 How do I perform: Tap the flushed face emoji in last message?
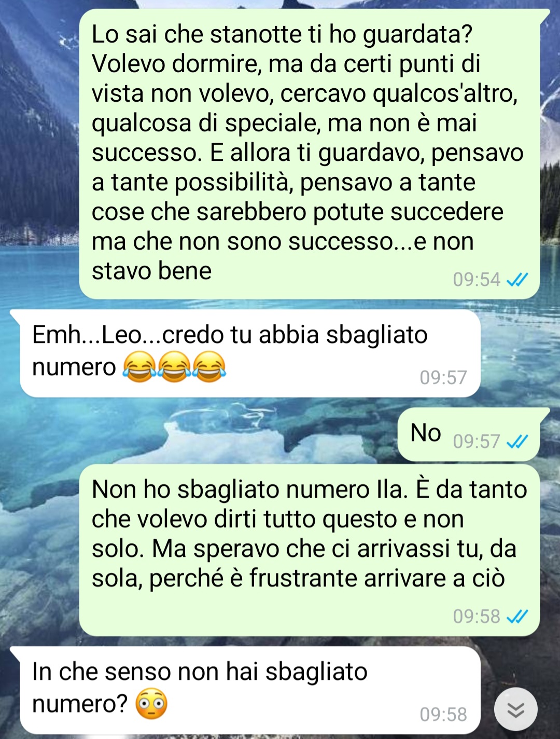(151, 704)
